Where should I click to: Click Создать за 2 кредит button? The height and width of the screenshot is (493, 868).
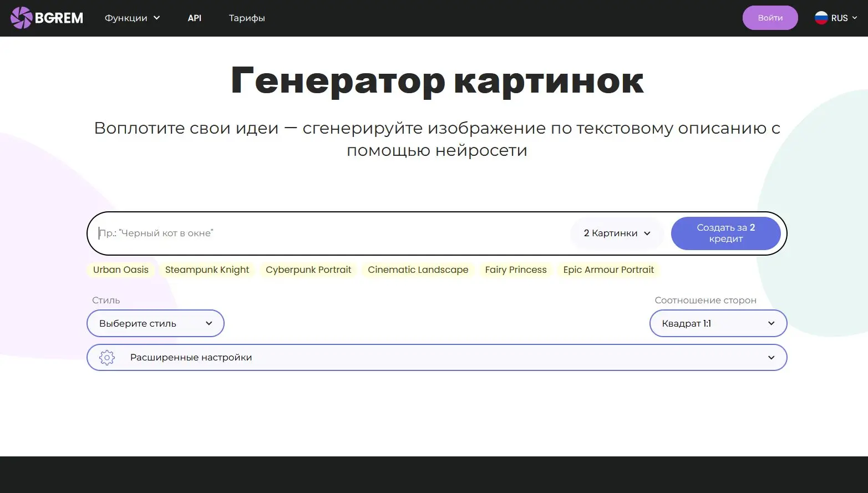click(x=725, y=233)
